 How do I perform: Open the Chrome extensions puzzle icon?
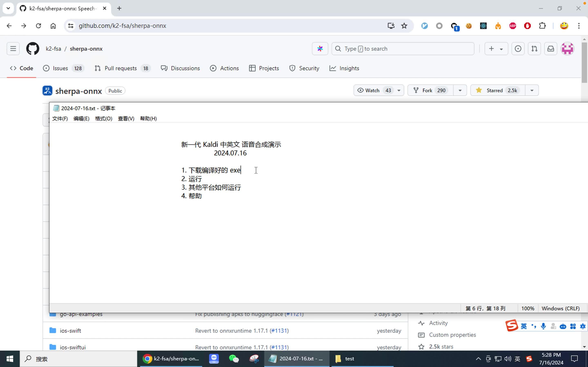pyautogui.click(x=542, y=25)
